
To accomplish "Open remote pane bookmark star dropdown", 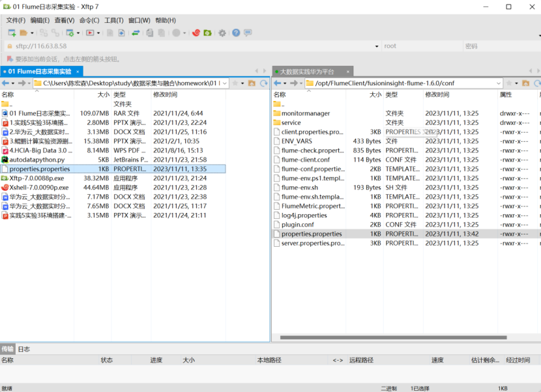I will point(516,83).
